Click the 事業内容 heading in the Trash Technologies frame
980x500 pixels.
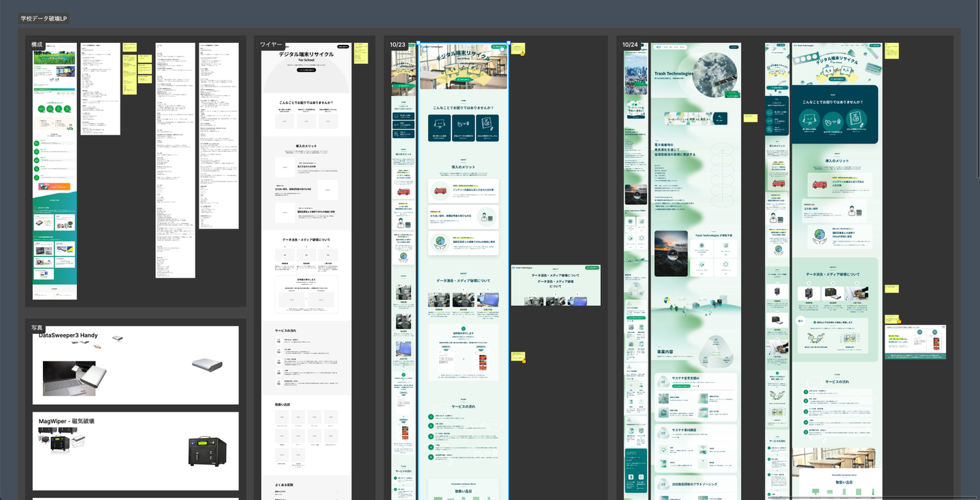point(665,352)
